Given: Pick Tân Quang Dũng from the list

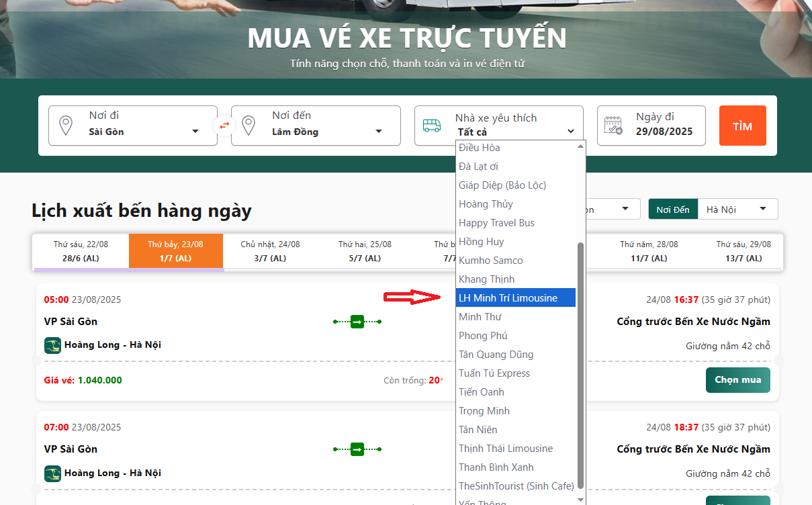Looking at the screenshot, I should (516, 355).
